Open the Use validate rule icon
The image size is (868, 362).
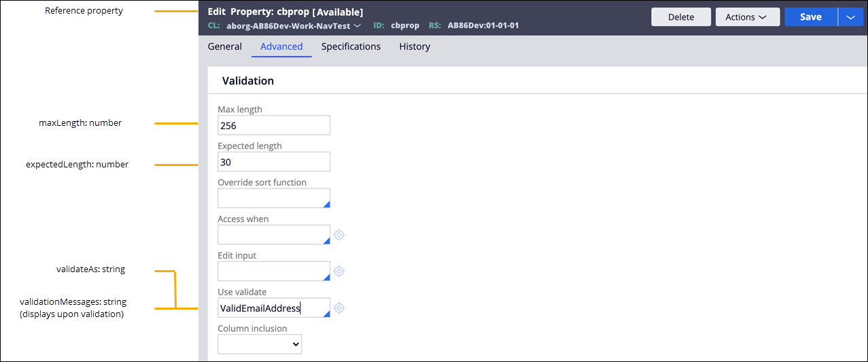[x=339, y=308]
